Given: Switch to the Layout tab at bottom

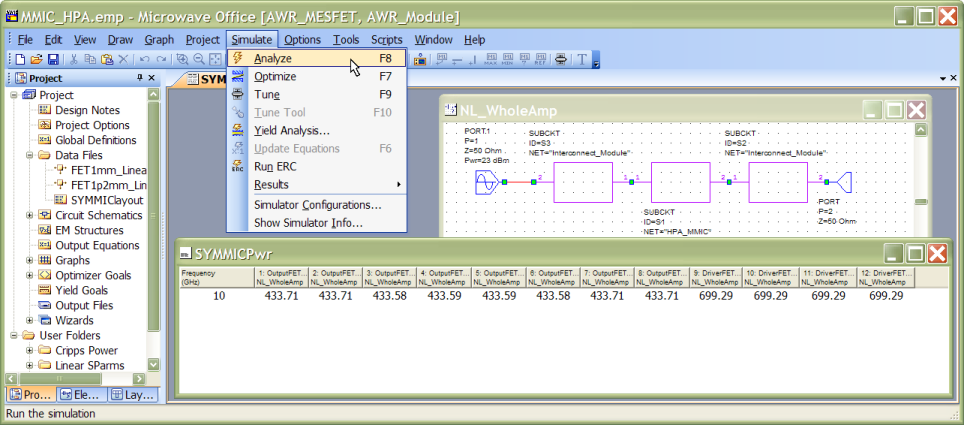Looking at the screenshot, I should tap(132, 395).
